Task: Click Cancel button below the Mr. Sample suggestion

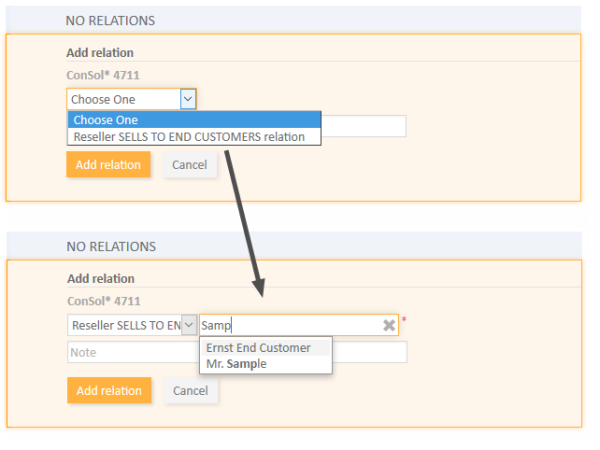Action: pyautogui.click(x=191, y=390)
